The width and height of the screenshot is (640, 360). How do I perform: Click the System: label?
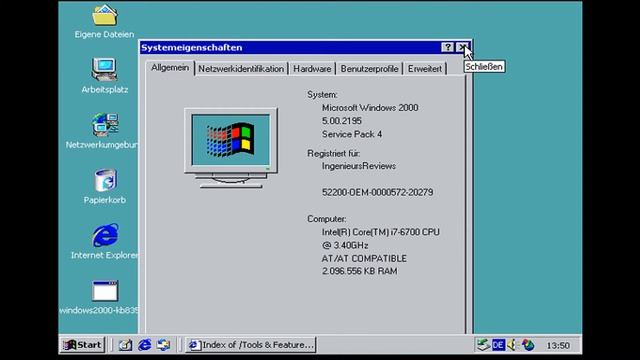coord(322,95)
